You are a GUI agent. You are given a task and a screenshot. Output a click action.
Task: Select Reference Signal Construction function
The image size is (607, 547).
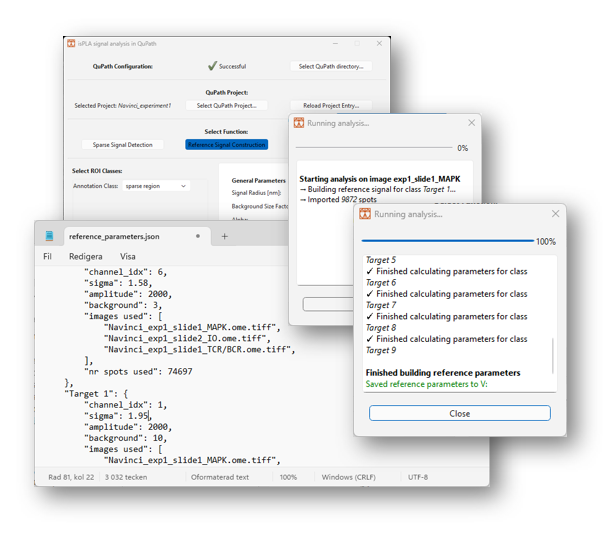pyautogui.click(x=227, y=145)
